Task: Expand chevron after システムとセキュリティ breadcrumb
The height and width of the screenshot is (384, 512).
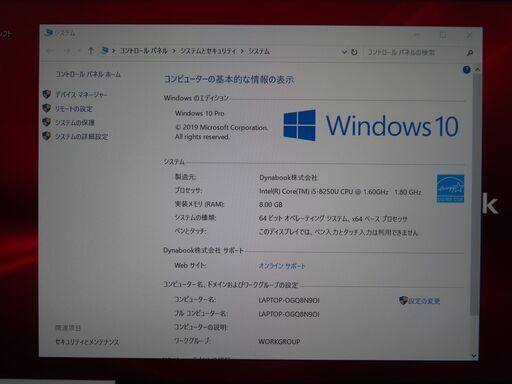Action: tap(242, 51)
